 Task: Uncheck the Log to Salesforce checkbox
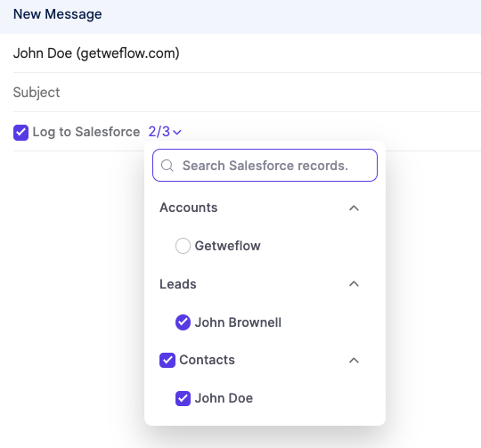click(20, 133)
